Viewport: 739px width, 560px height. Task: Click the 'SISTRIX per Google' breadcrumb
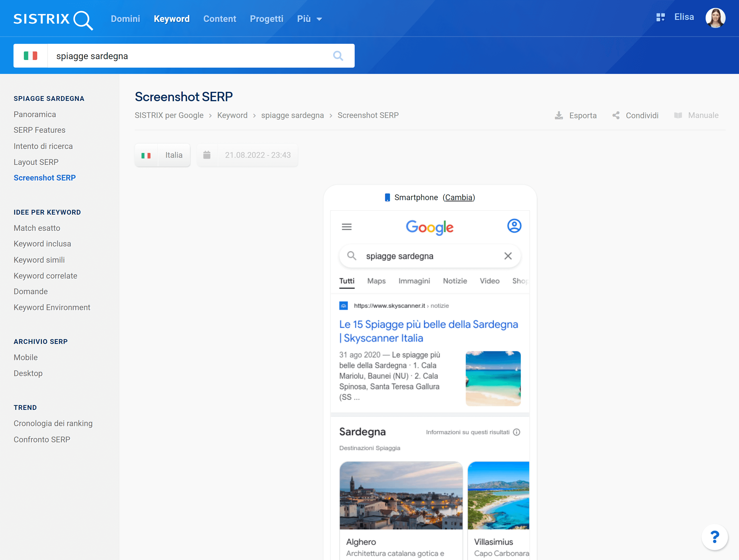(169, 116)
